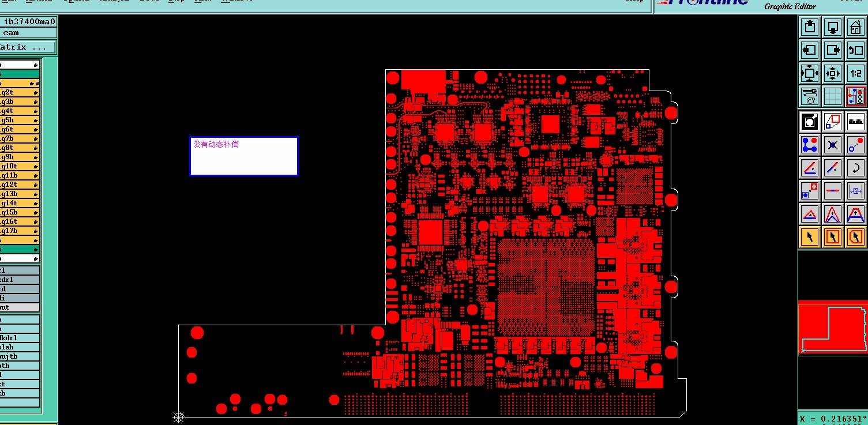Click the g6t layer entry
Viewport: 868px width, 425px height.
point(20,129)
